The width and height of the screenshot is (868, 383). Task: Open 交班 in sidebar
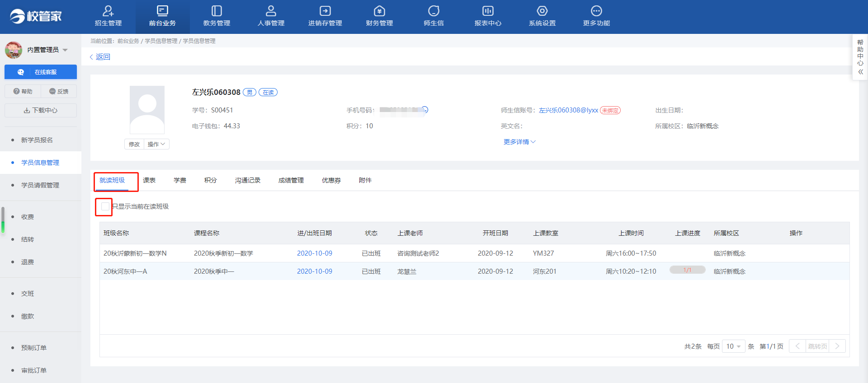pyautogui.click(x=28, y=294)
